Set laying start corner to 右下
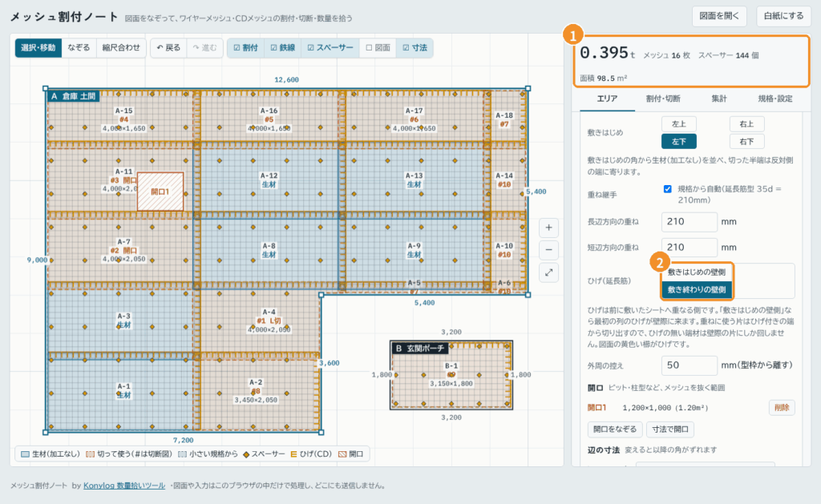821x504 pixels. point(746,141)
